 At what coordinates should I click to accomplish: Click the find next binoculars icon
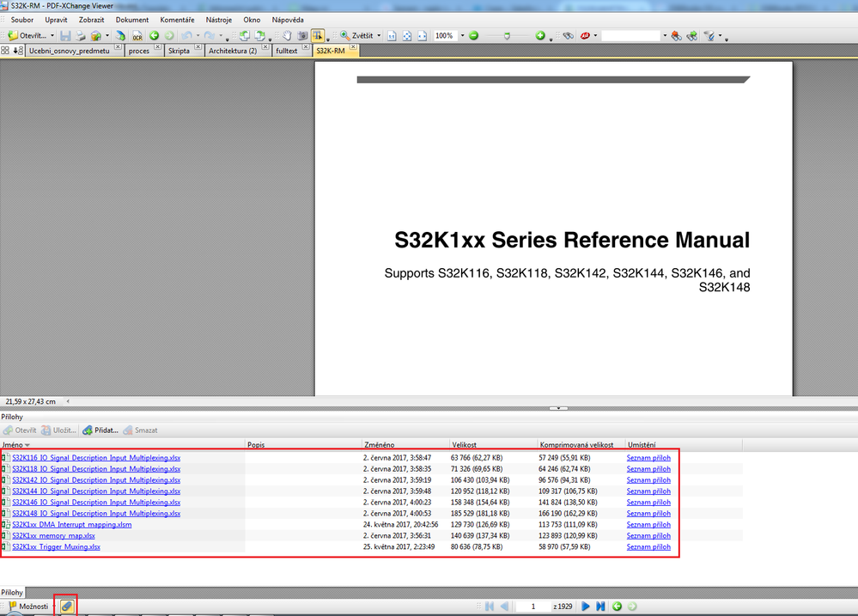tap(692, 35)
